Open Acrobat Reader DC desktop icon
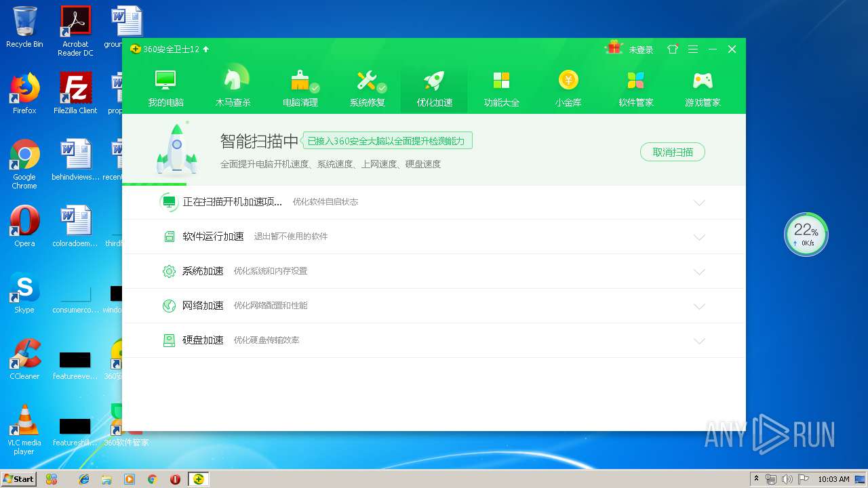Image resolution: width=868 pixels, height=488 pixels. [x=75, y=30]
